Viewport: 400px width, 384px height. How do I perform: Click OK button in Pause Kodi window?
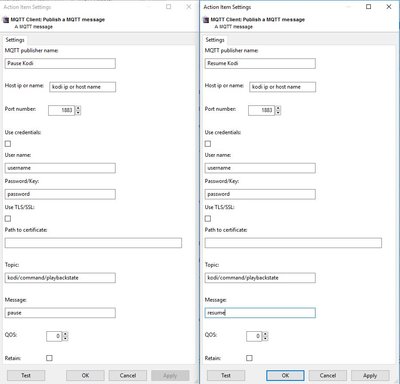[x=85, y=376]
